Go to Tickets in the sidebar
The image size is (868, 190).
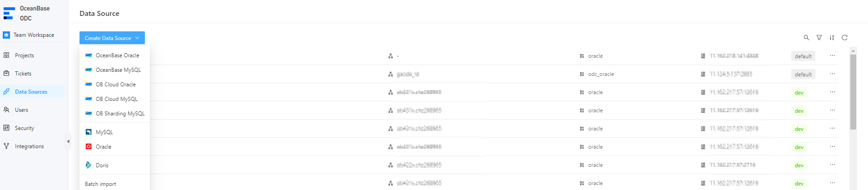tap(23, 74)
